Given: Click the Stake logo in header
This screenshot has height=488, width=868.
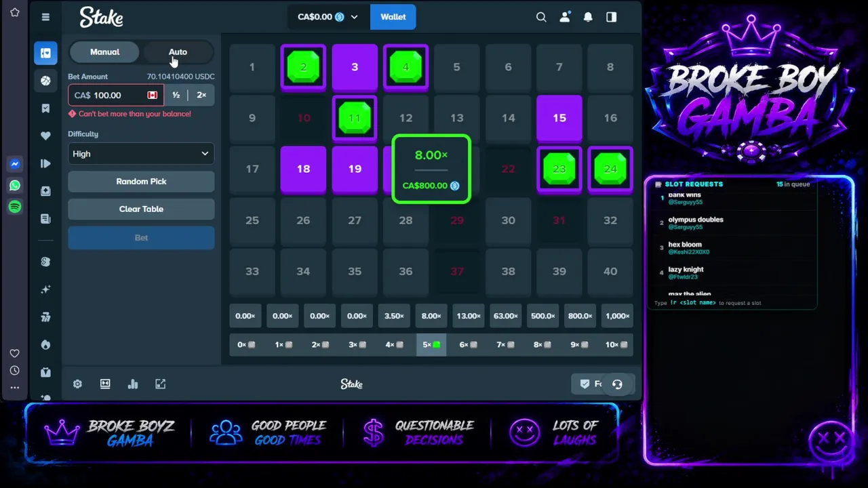Looking at the screenshot, I should tap(101, 17).
